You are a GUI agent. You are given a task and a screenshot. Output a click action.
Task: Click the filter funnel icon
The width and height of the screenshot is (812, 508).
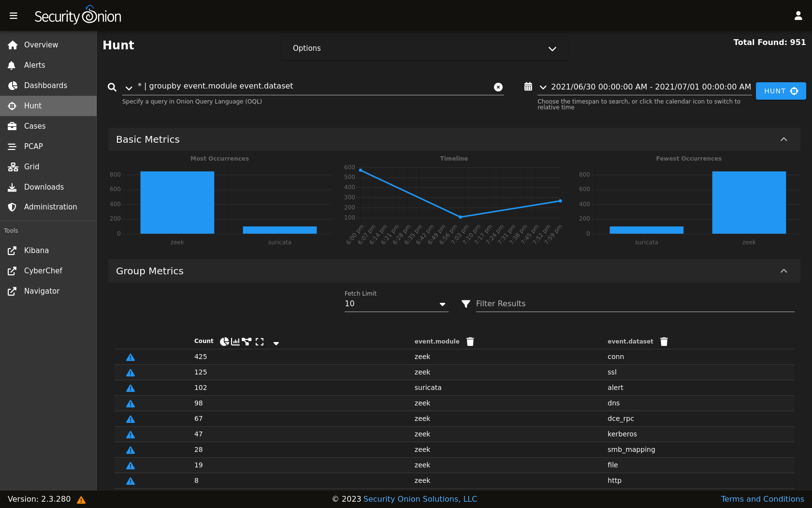coord(466,304)
